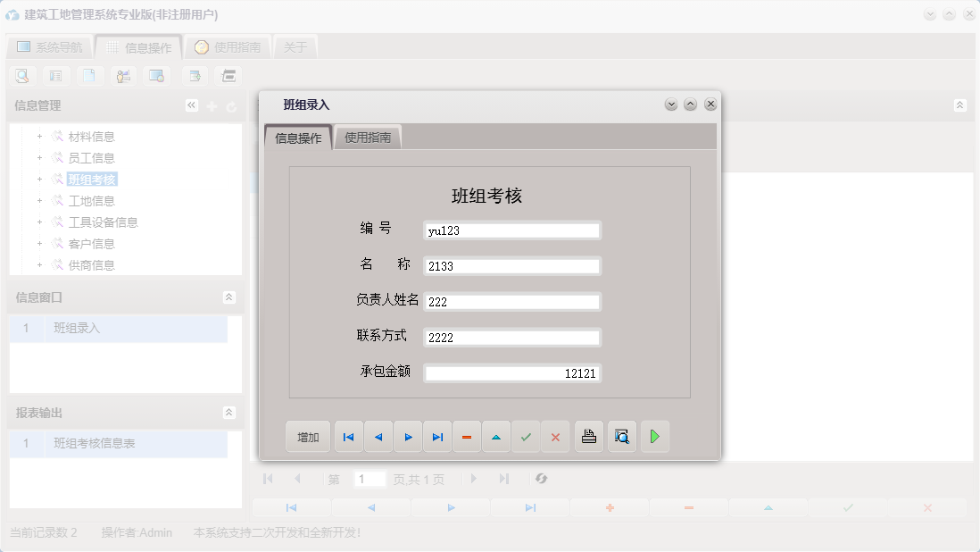Click the employee presentation toolbar icon
980x552 pixels.
click(123, 75)
